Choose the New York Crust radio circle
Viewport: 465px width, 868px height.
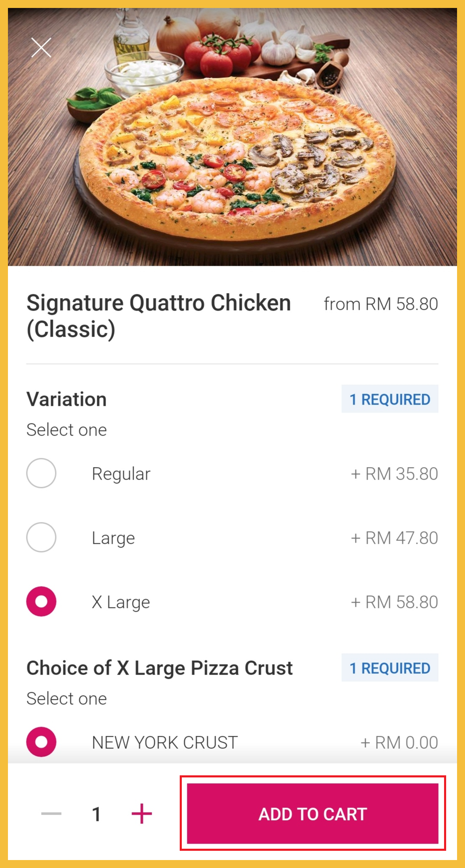[x=41, y=741]
